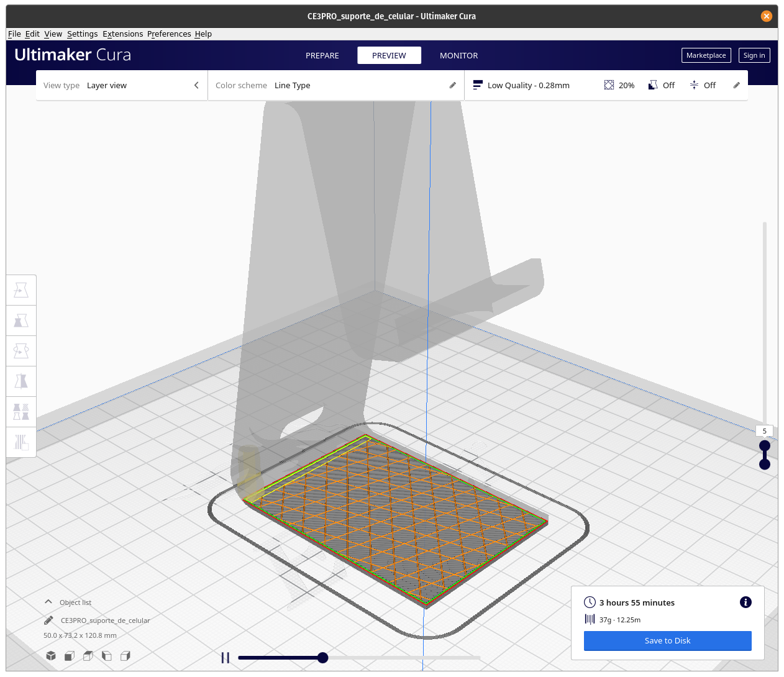The width and height of the screenshot is (784, 677).
Task: Select the Rotate tool in left toolbar
Action: [x=21, y=351]
